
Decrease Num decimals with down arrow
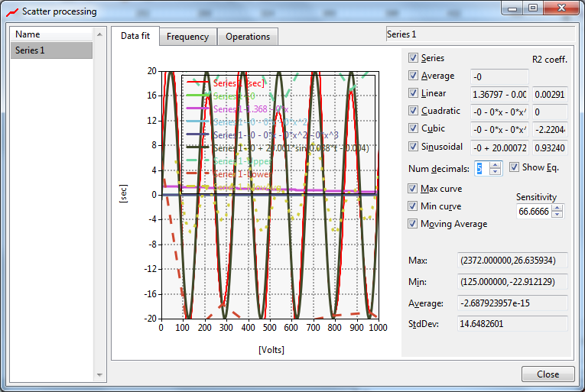495,172
